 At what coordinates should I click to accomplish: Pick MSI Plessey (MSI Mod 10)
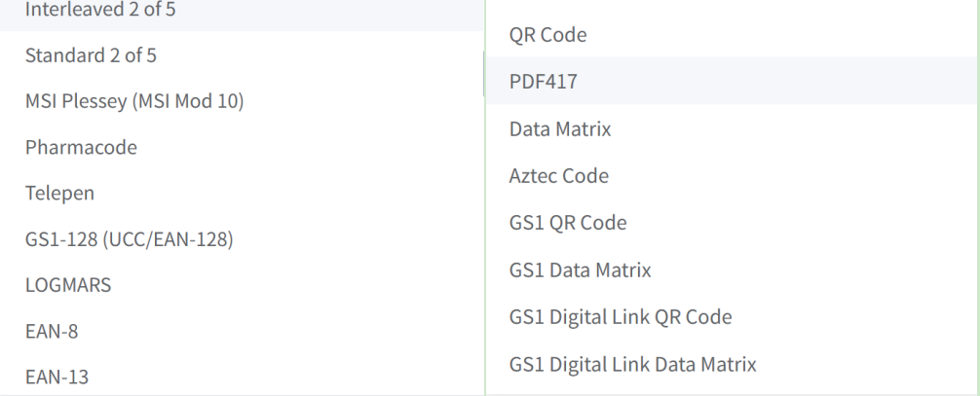tap(134, 101)
